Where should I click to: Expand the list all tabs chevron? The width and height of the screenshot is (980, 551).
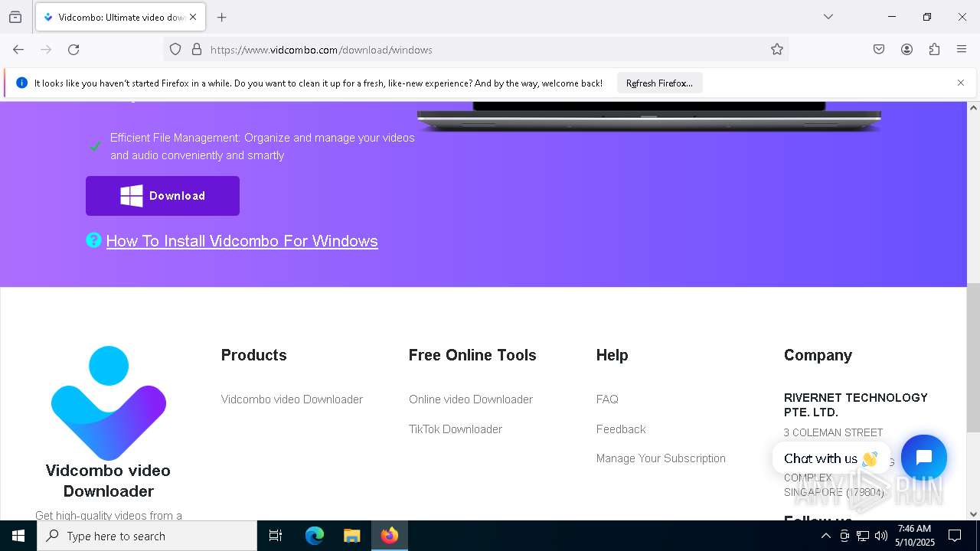[x=828, y=17]
